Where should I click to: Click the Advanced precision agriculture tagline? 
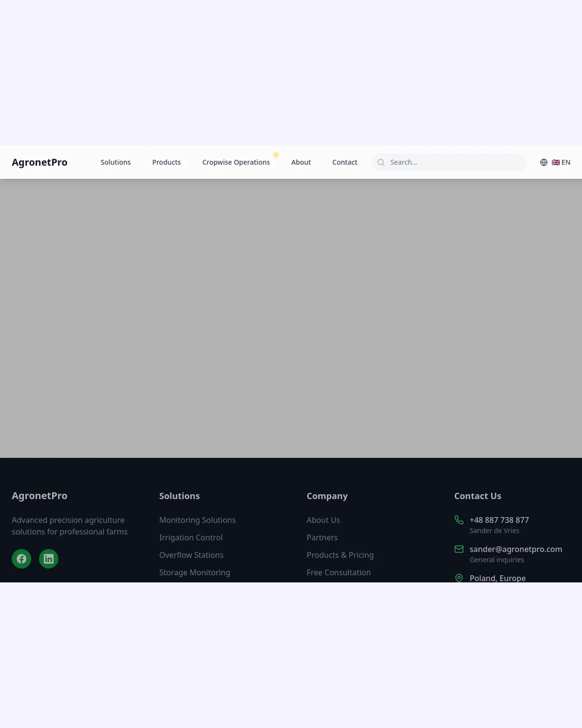pyautogui.click(x=70, y=526)
